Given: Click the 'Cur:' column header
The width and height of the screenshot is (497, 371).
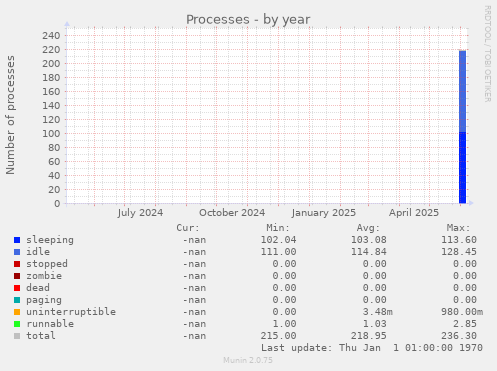Looking at the screenshot, I should pyautogui.click(x=188, y=228).
